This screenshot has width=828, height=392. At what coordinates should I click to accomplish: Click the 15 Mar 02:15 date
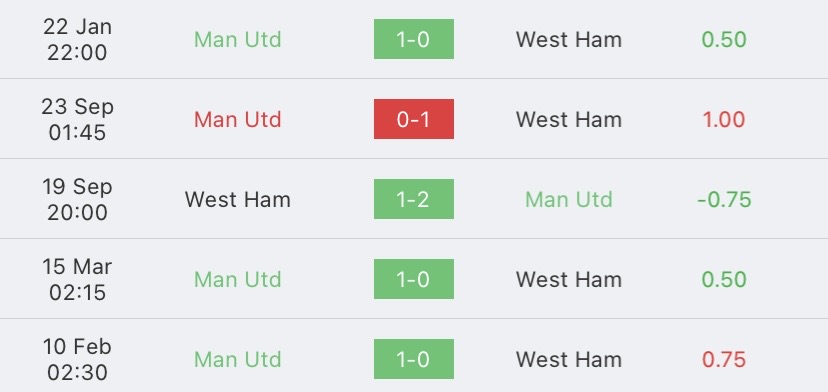tap(77, 279)
